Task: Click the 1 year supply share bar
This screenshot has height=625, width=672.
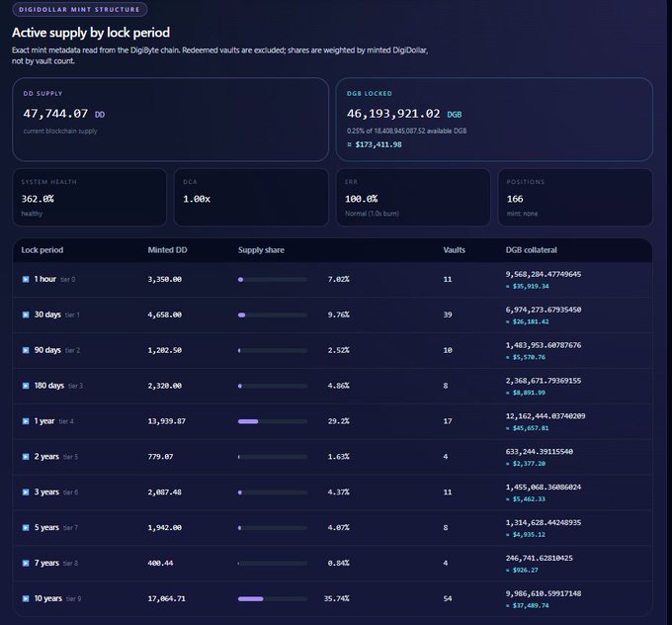Action: (273, 421)
